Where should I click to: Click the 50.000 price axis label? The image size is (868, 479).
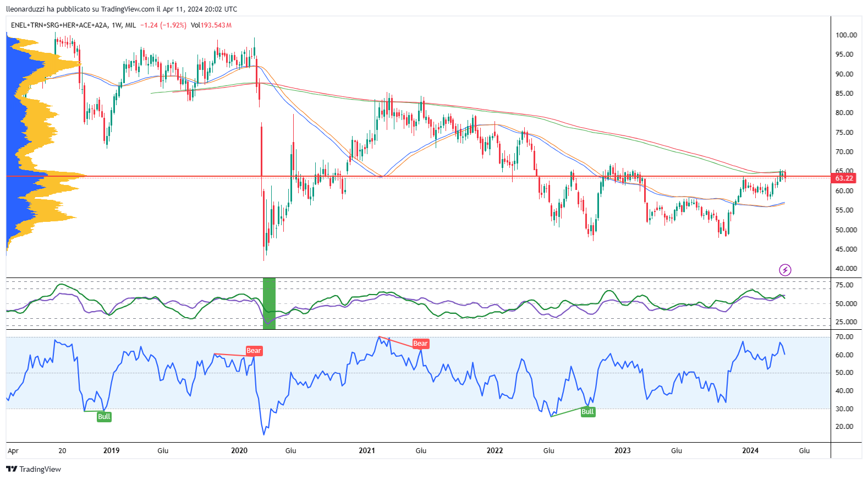[x=846, y=230]
